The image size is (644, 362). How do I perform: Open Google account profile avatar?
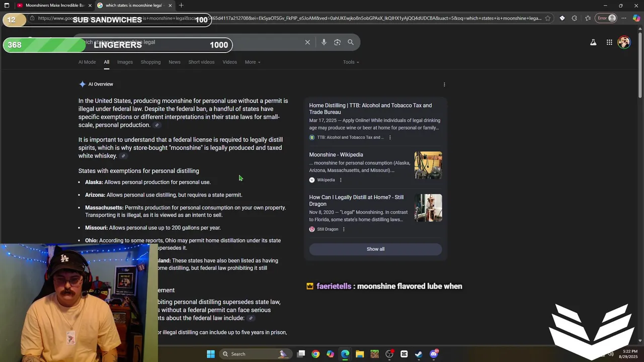624,42
